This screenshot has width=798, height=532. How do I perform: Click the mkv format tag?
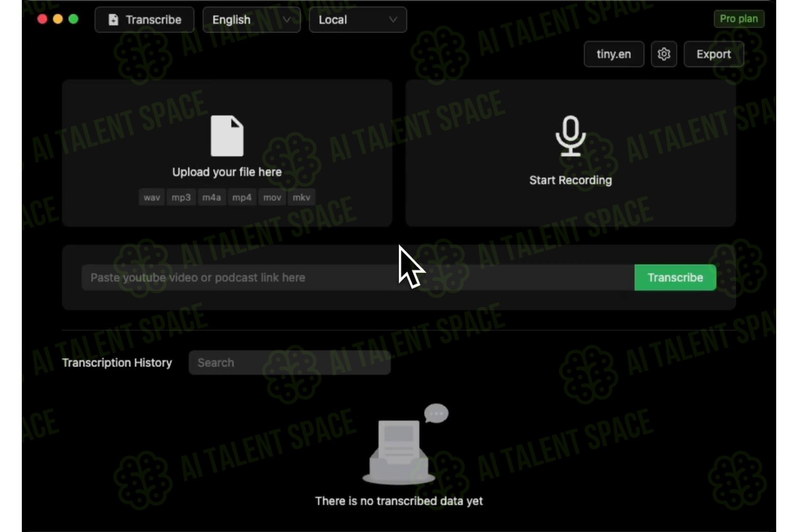[301, 197]
